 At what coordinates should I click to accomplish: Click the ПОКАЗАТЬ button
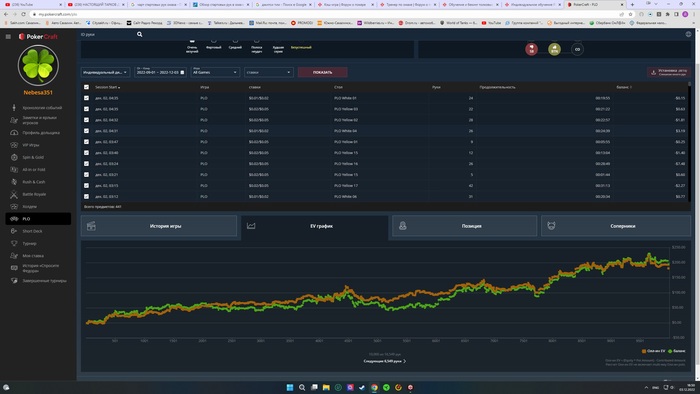[x=322, y=72]
